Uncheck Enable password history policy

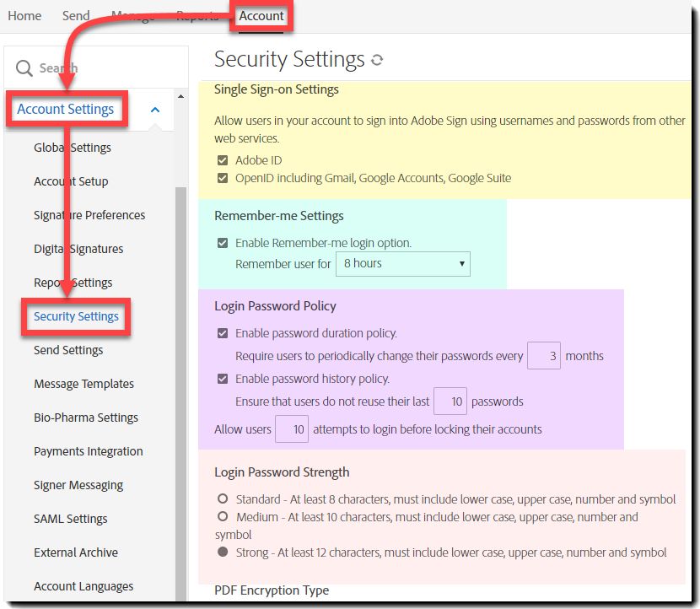point(223,379)
